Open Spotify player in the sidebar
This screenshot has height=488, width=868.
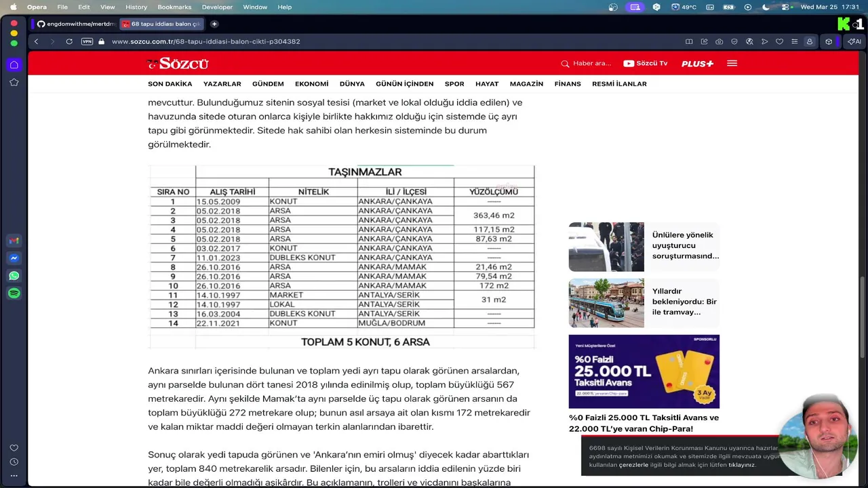pos(14,293)
